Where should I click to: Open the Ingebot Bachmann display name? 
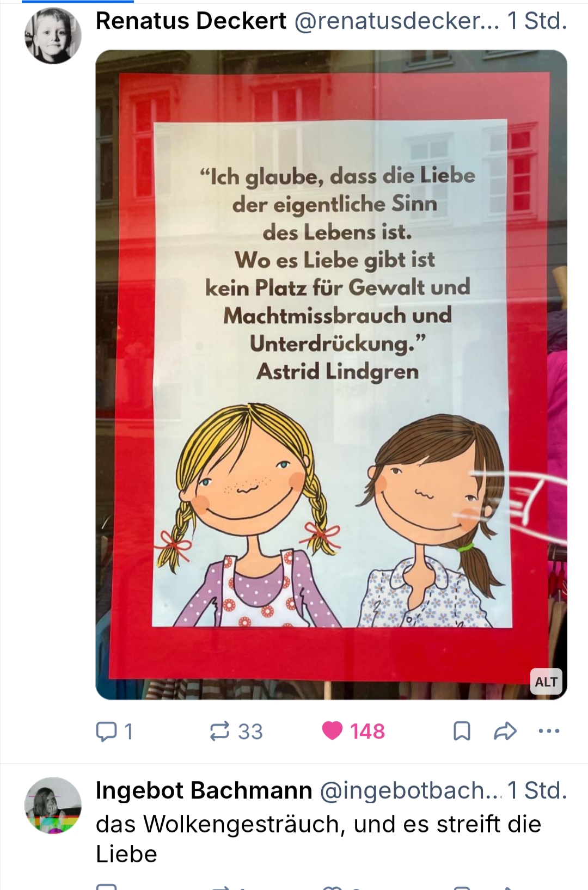204,790
